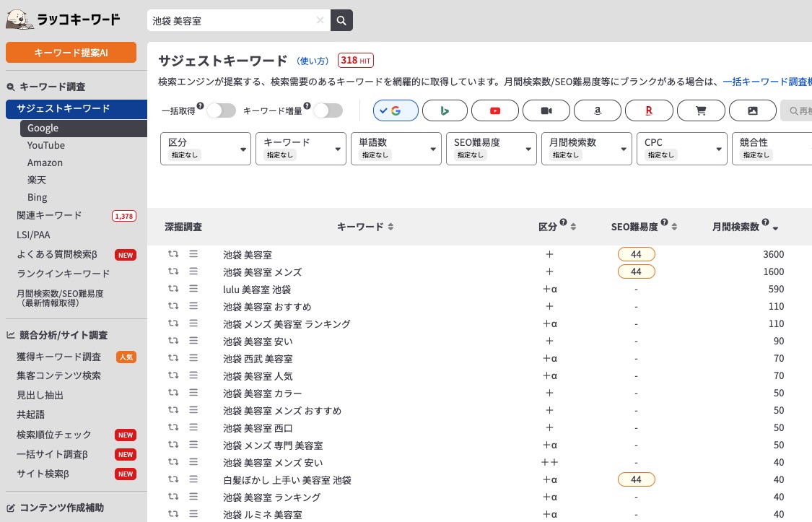
Task: Select the Bing suggestion source icon
Action: click(x=445, y=110)
